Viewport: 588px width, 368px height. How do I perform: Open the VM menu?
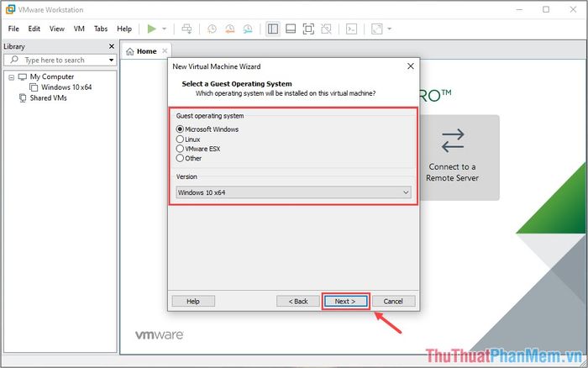coord(79,29)
